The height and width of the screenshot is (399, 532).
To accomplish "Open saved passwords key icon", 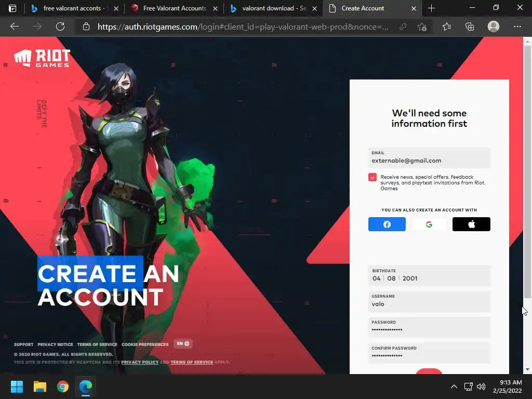I will pyautogui.click(x=403, y=26).
